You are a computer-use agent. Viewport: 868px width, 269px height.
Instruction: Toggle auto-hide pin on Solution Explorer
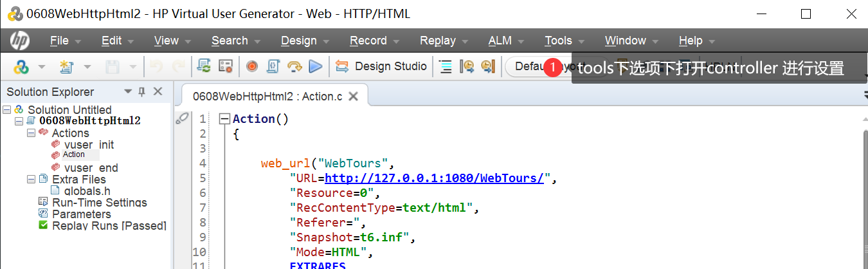(x=142, y=92)
